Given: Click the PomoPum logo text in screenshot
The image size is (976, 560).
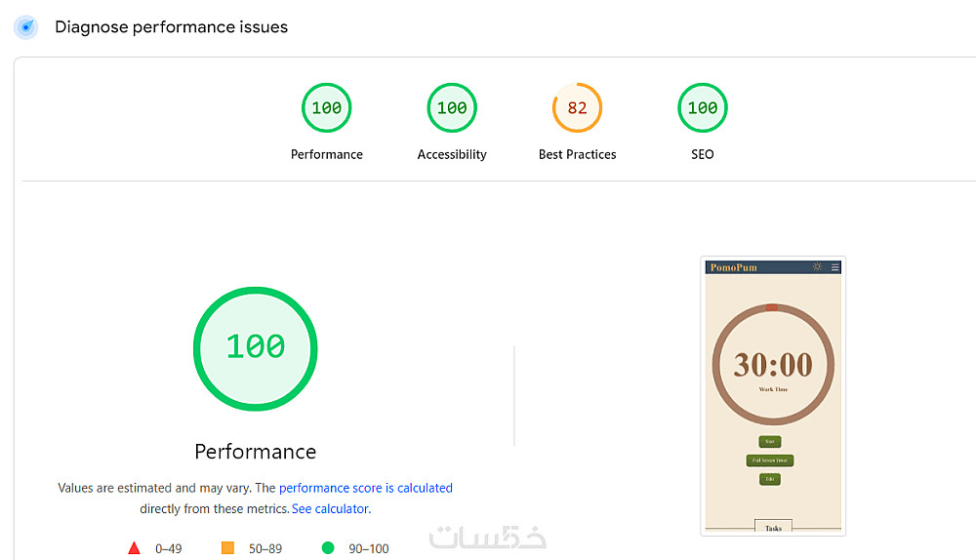Looking at the screenshot, I should tap(734, 267).
